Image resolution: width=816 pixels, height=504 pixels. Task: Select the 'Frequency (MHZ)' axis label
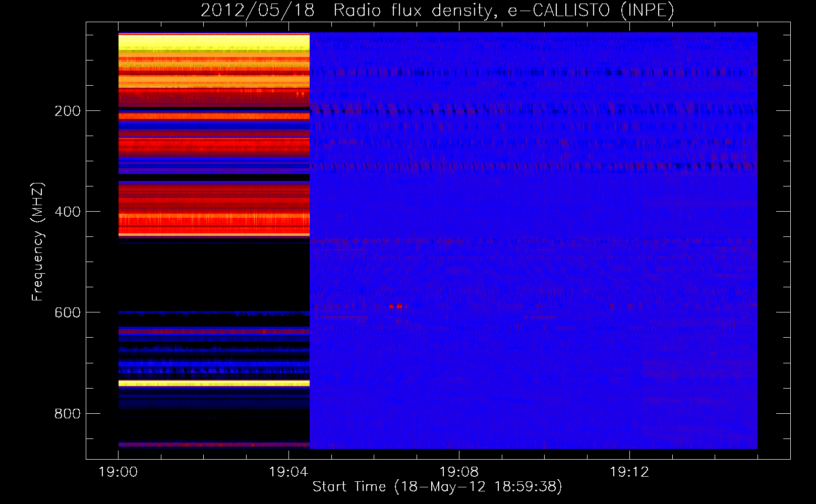tap(37, 242)
